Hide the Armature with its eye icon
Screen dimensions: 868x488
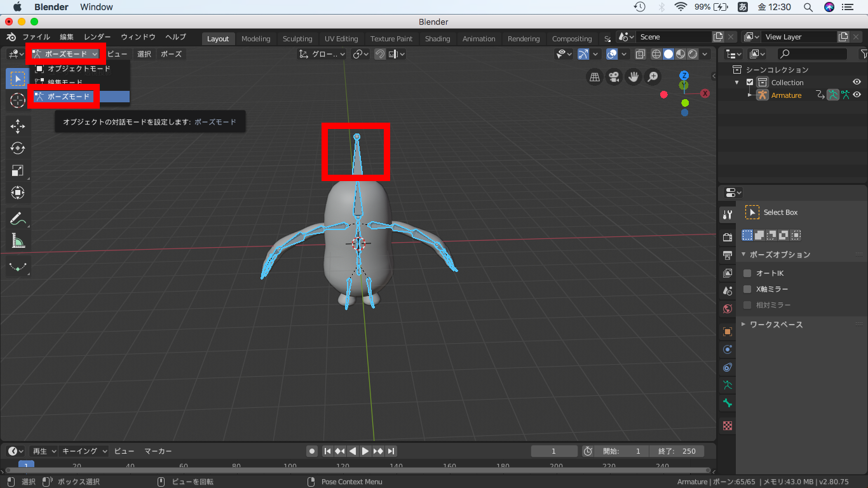pos(857,95)
